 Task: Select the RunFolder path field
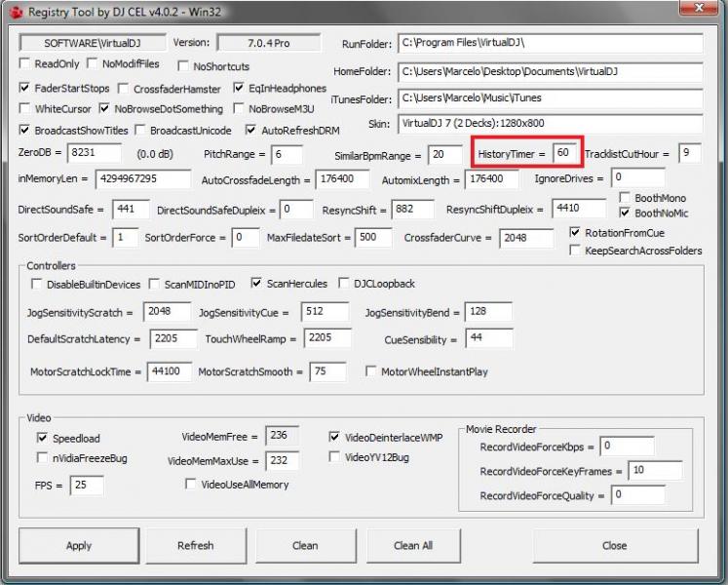[550, 45]
